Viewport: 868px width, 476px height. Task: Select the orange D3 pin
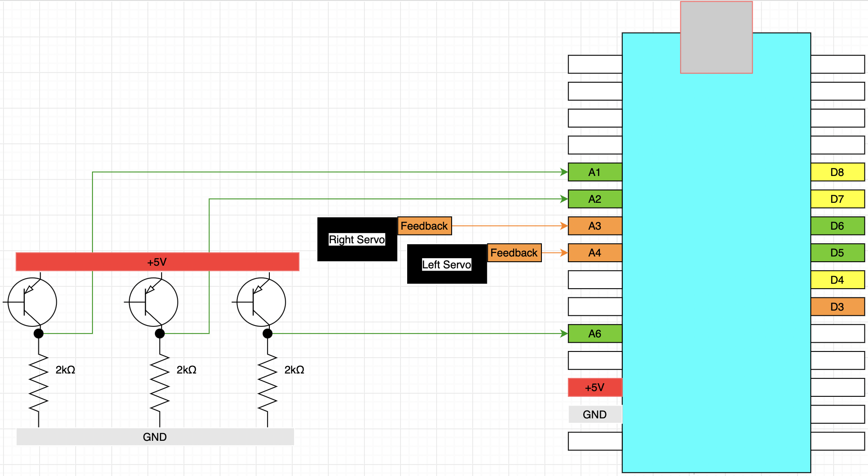(838, 307)
